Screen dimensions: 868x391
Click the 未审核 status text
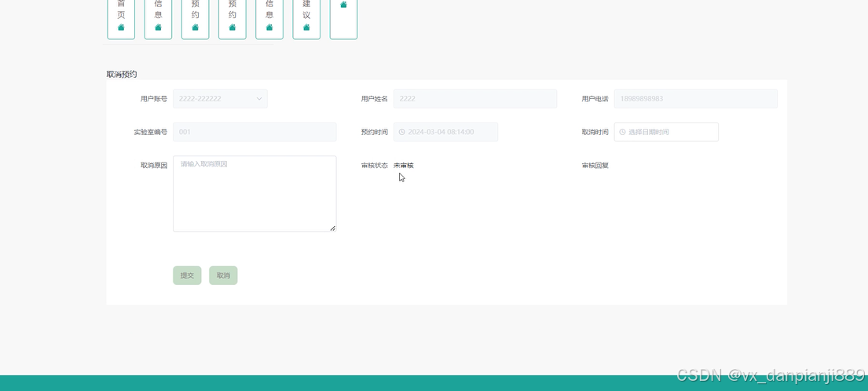coord(404,166)
